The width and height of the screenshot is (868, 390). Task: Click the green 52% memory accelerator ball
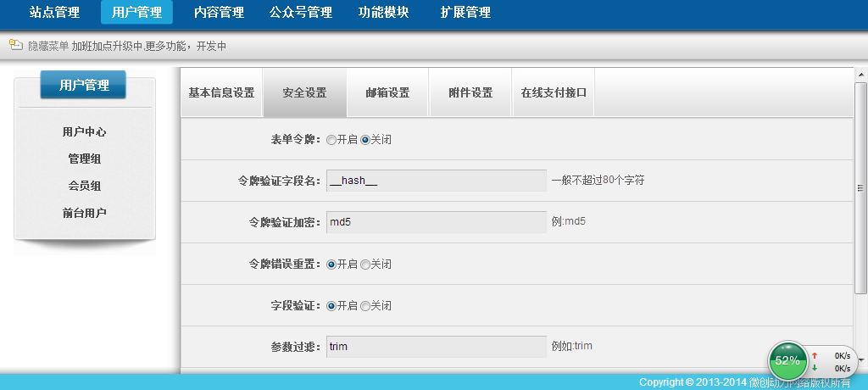tap(787, 360)
